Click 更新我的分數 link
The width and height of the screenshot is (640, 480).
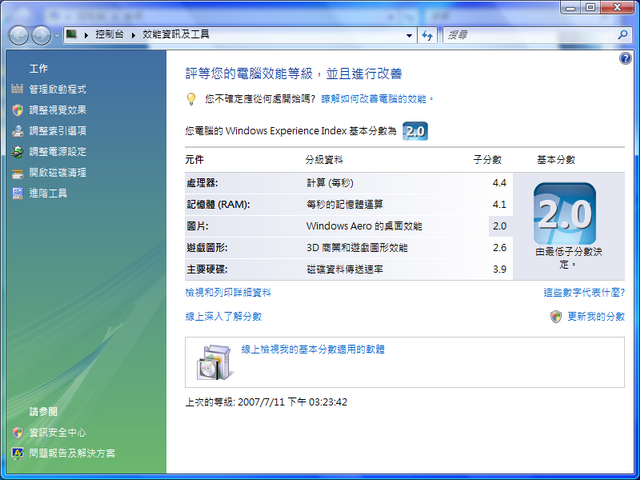coord(596,317)
